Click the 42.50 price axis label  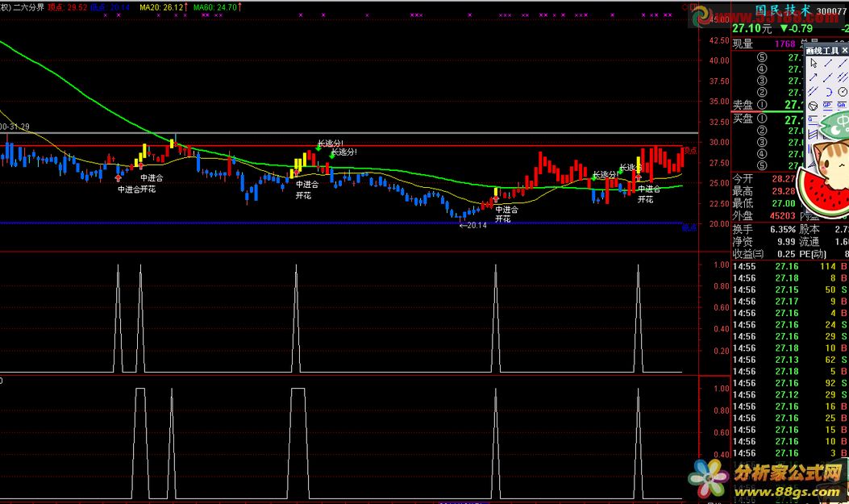click(719, 40)
